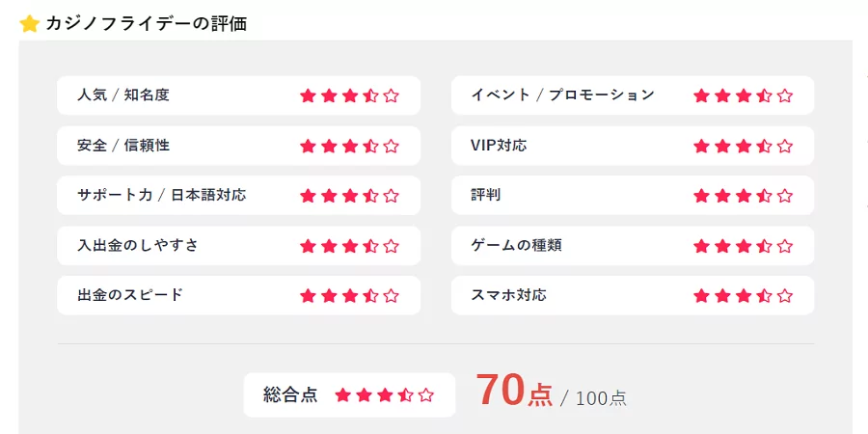Select the ゲームの種類 label text
Screen dimensions: 868x434
coord(516,246)
